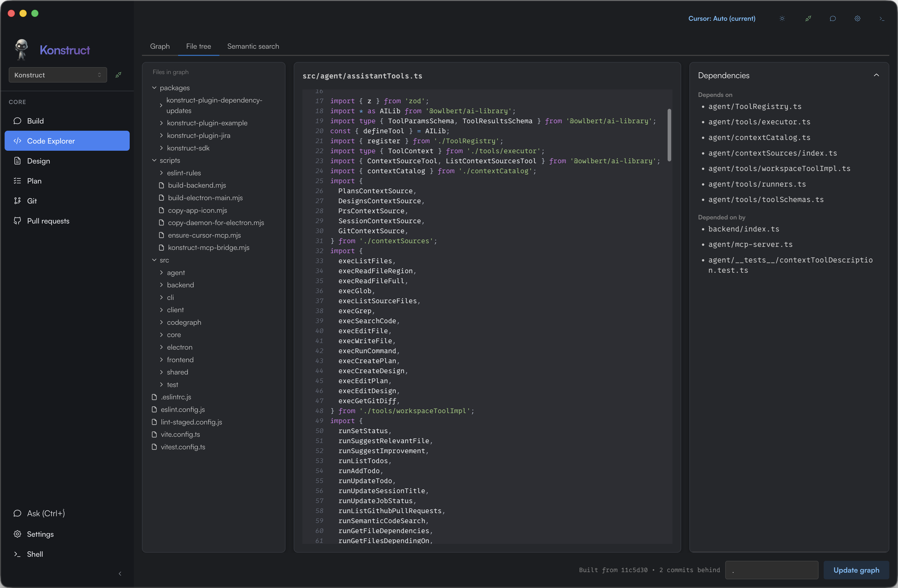Click the brightness theme icon in top bar

click(x=782, y=18)
